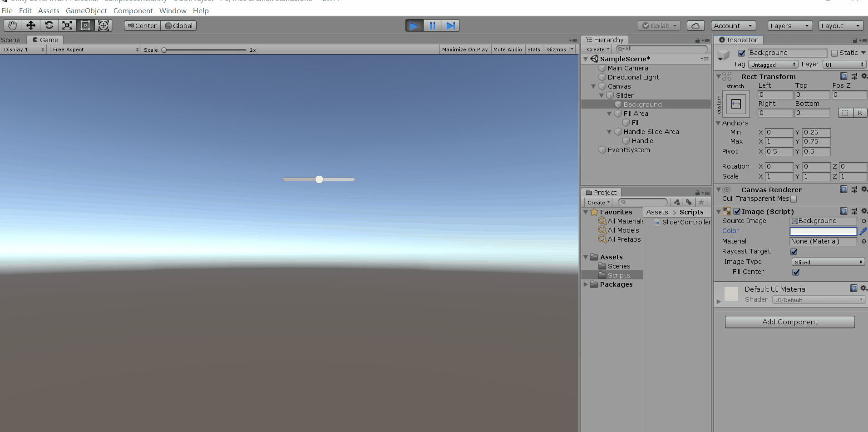This screenshot has width=868, height=432.
Task: Click the Step frame button
Action: tap(450, 25)
